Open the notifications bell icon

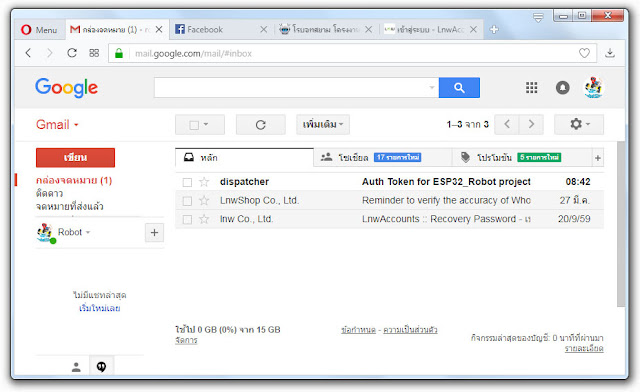(x=562, y=87)
